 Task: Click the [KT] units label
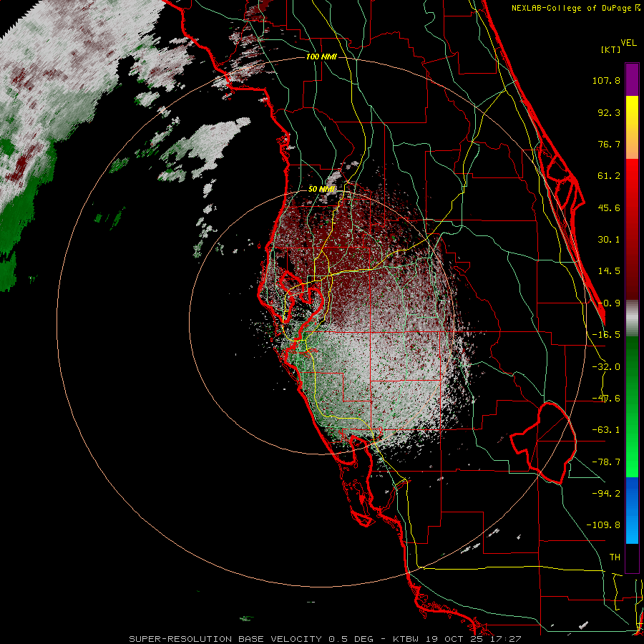611,49
